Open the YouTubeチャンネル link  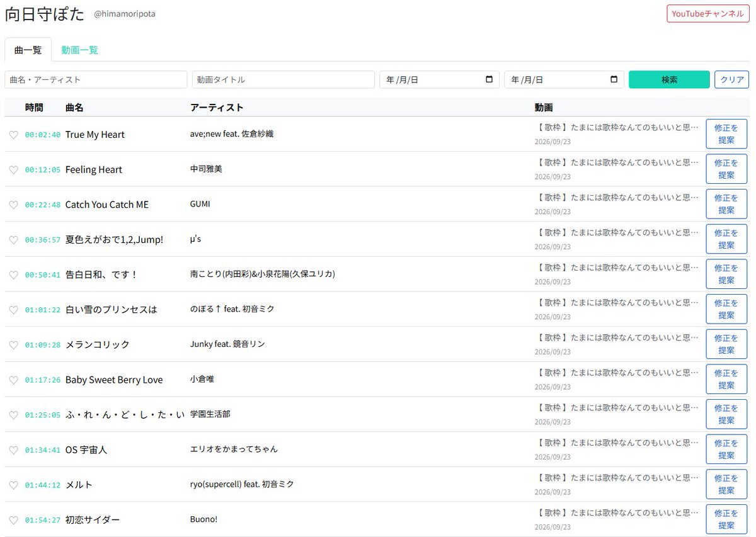click(707, 13)
